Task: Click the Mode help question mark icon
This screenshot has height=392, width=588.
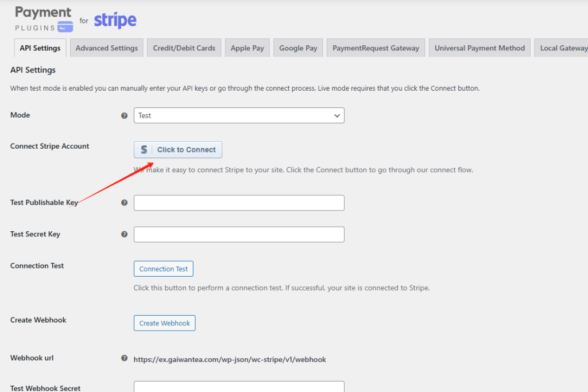Action: click(124, 115)
